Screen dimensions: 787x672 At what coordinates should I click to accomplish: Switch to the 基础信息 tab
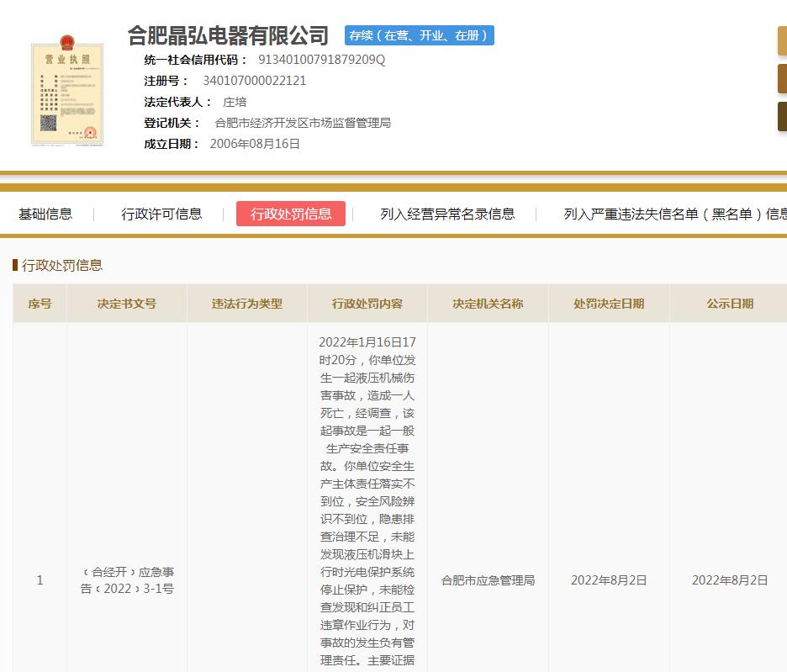tap(45, 214)
